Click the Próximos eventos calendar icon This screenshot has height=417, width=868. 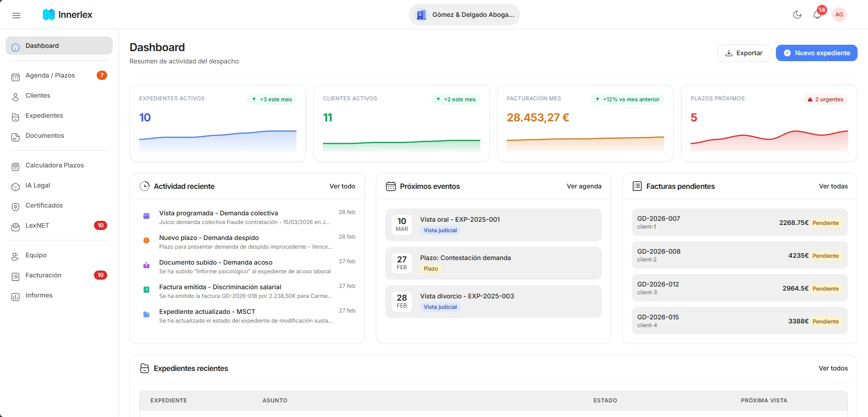click(391, 186)
